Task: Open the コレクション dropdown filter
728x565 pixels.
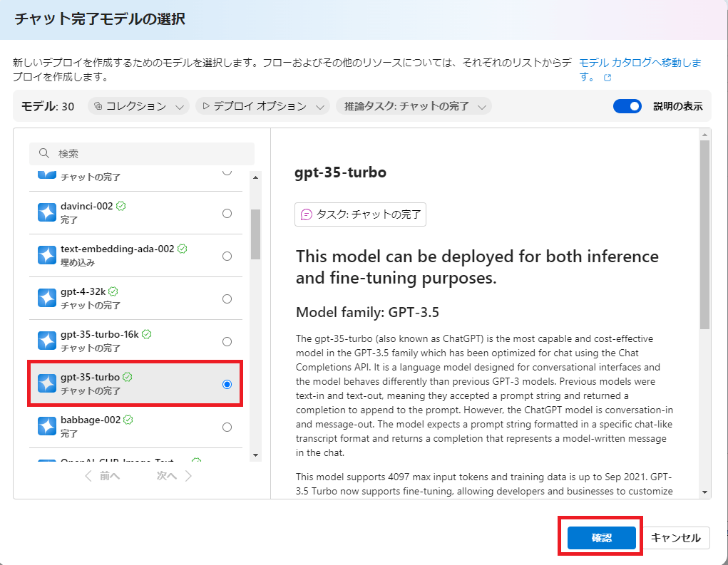Action: click(x=138, y=106)
